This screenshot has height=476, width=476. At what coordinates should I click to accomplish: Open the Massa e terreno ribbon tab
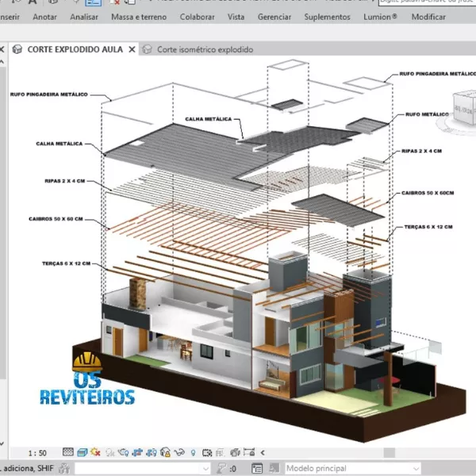[139, 16]
